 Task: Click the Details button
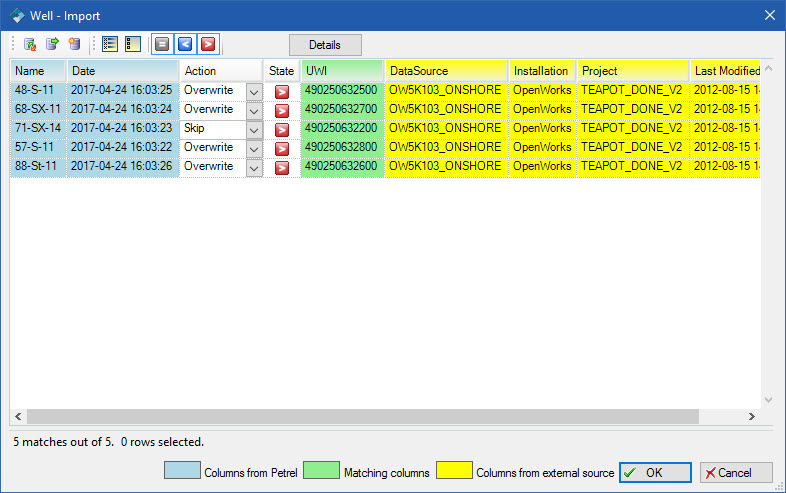(x=325, y=45)
